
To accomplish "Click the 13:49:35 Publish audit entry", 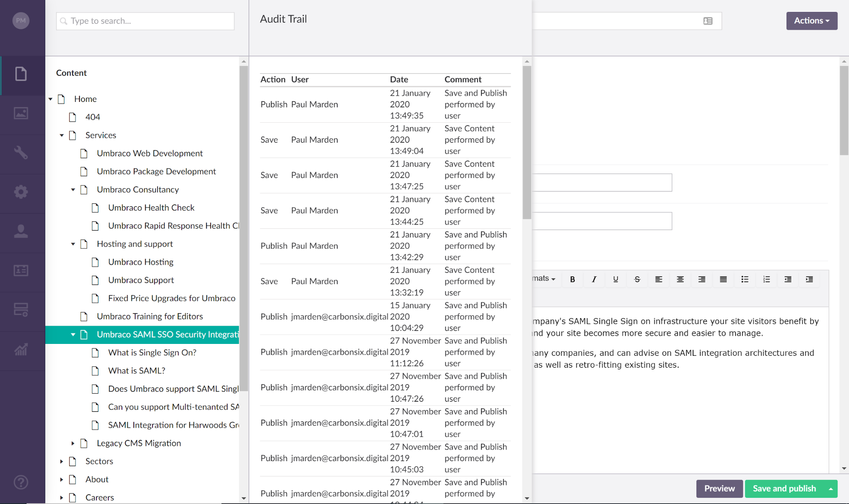I will point(385,104).
